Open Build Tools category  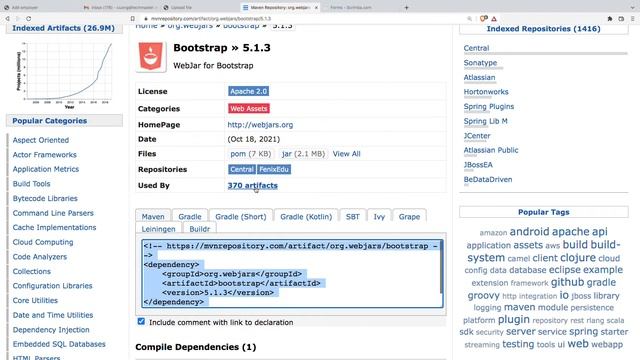click(31, 184)
